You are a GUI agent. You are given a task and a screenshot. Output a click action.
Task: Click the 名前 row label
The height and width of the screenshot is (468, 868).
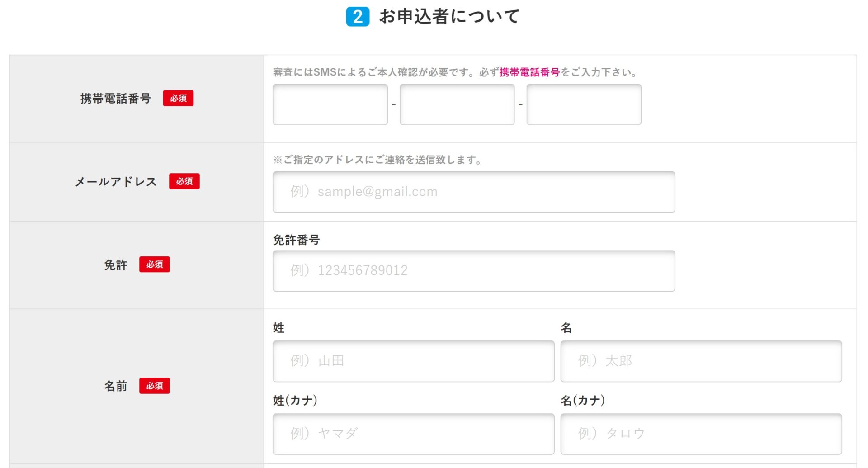point(116,386)
